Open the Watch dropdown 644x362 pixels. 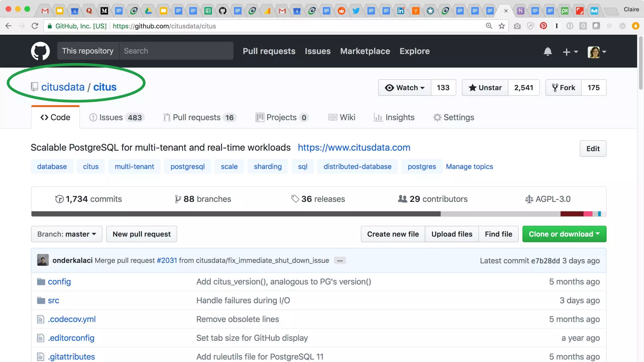point(404,88)
